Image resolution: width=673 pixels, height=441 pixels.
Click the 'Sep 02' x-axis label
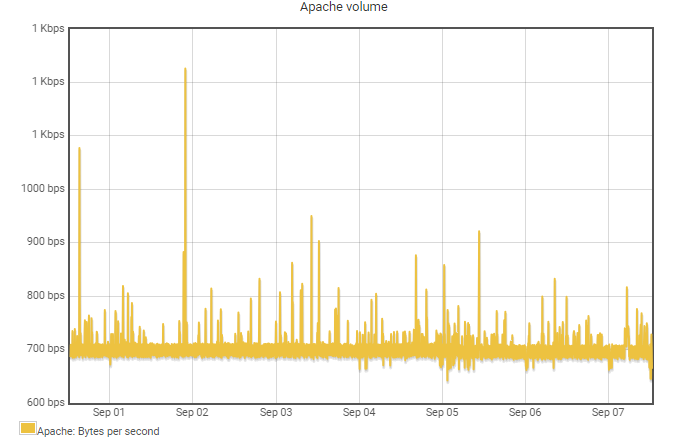click(x=192, y=412)
